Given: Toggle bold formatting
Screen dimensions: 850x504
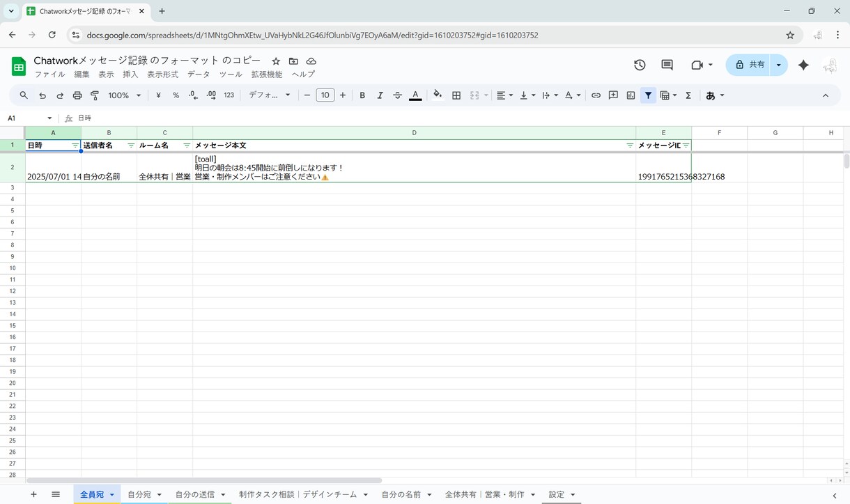Looking at the screenshot, I should click(x=362, y=95).
